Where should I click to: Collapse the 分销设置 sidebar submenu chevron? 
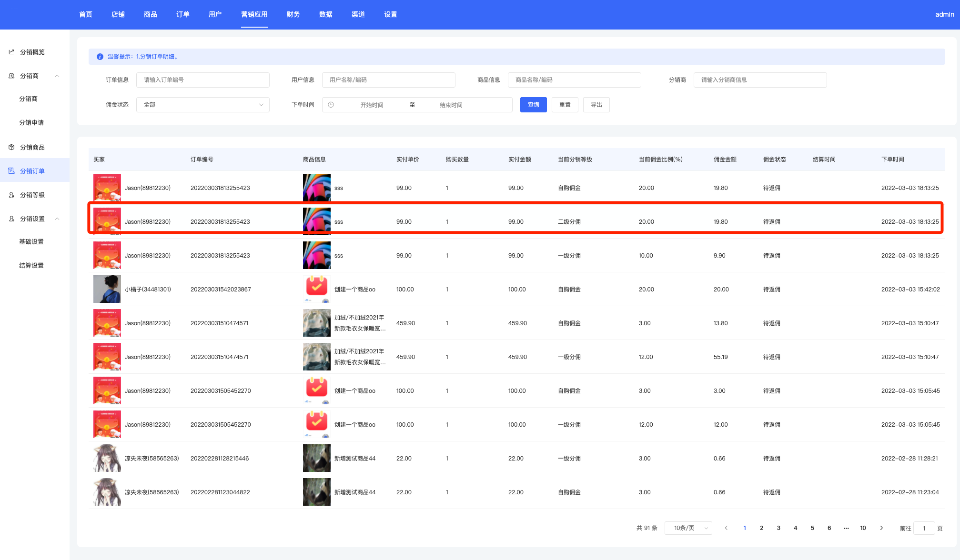(57, 219)
